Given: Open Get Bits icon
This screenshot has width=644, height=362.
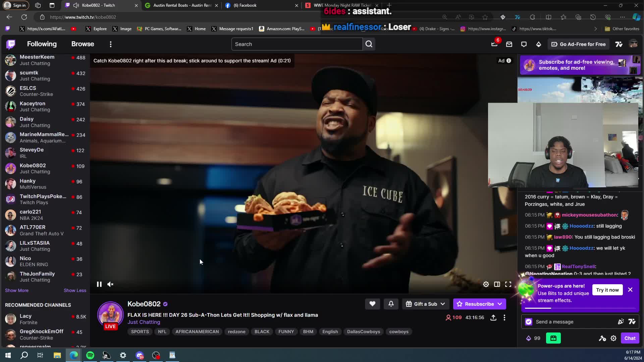Looking at the screenshot, I should (x=539, y=44).
